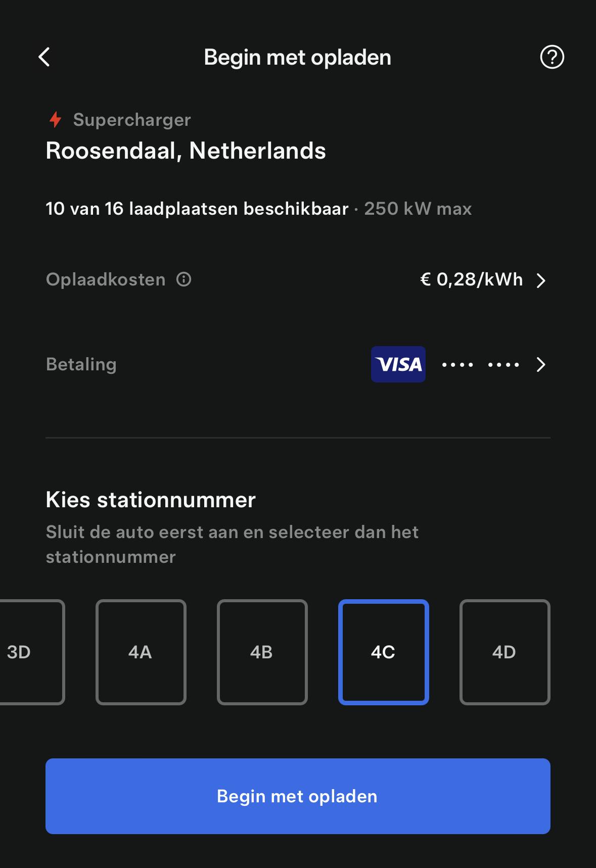This screenshot has width=596, height=868.
Task: Tap the back arrow icon
Action: [x=44, y=57]
